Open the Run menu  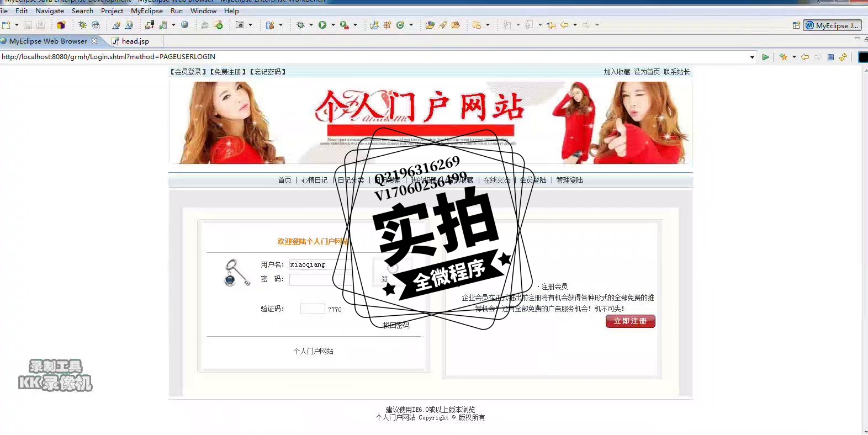click(x=177, y=10)
